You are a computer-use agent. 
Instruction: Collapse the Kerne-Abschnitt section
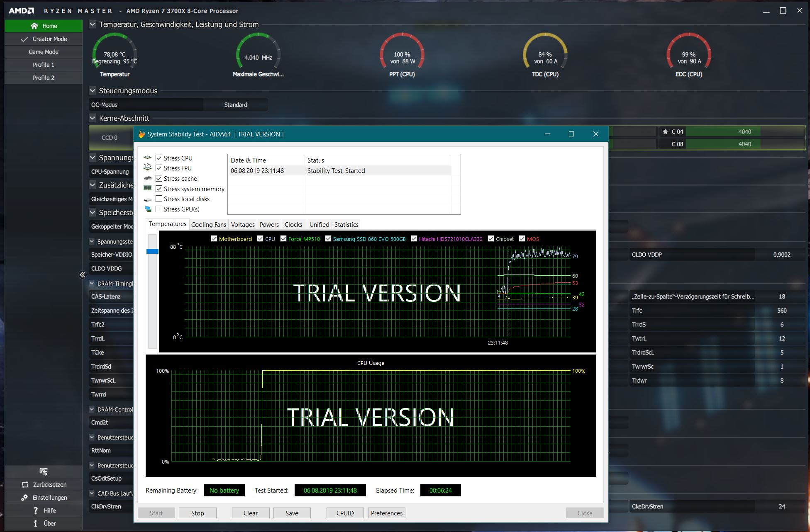pyautogui.click(x=93, y=118)
